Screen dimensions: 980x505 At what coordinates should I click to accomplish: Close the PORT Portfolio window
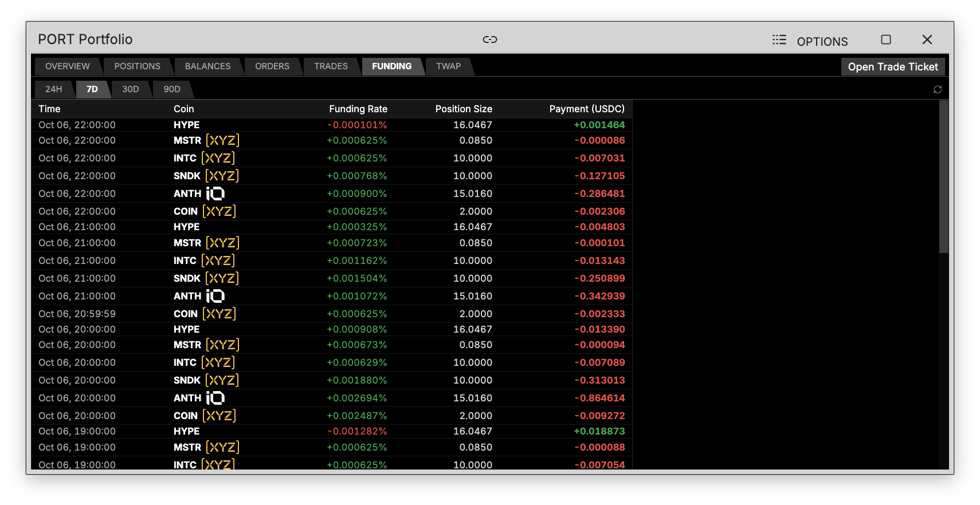point(927,40)
